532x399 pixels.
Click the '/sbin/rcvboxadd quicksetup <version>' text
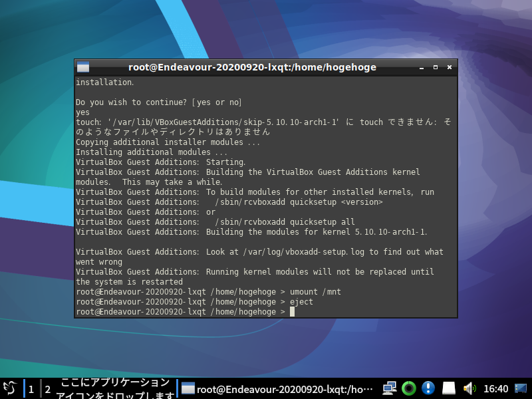(x=299, y=202)
